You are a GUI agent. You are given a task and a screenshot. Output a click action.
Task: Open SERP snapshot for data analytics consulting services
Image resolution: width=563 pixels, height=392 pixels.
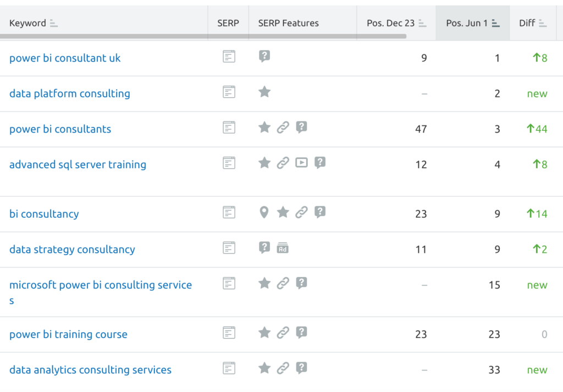[229, 368]
